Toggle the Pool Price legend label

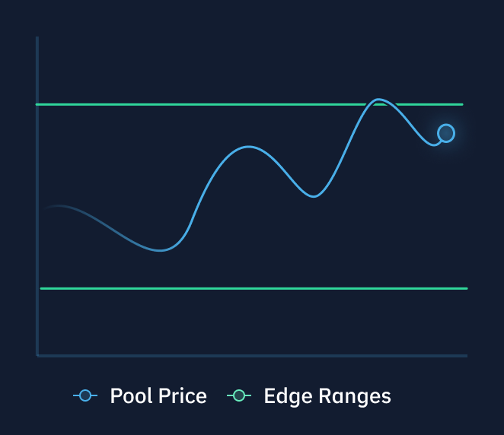click(x=158, y=395)
